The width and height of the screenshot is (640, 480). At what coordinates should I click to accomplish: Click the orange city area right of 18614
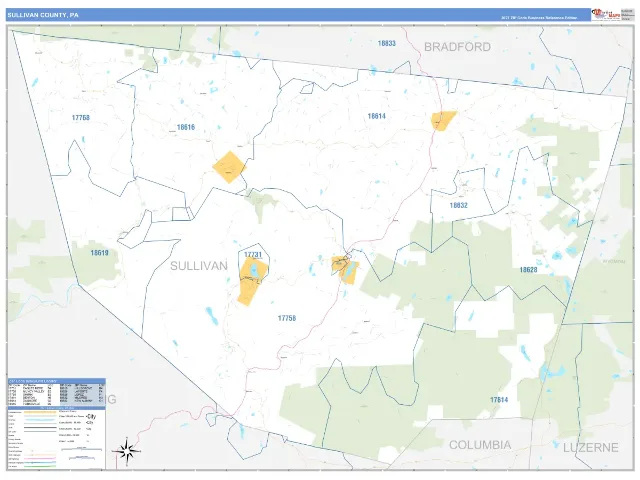pyautogui.click(x=443, y=120)
